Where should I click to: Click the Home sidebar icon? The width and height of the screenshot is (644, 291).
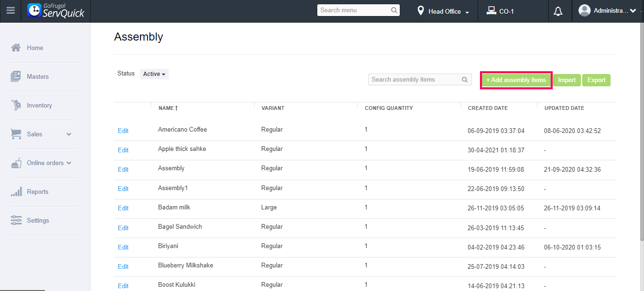coord(16,48)
